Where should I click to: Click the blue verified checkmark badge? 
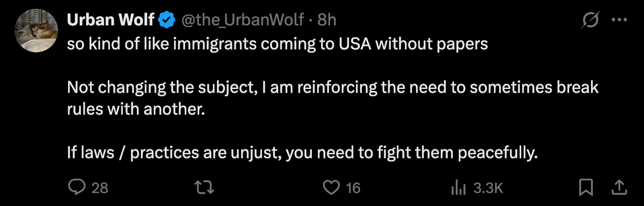coord(167,20)
